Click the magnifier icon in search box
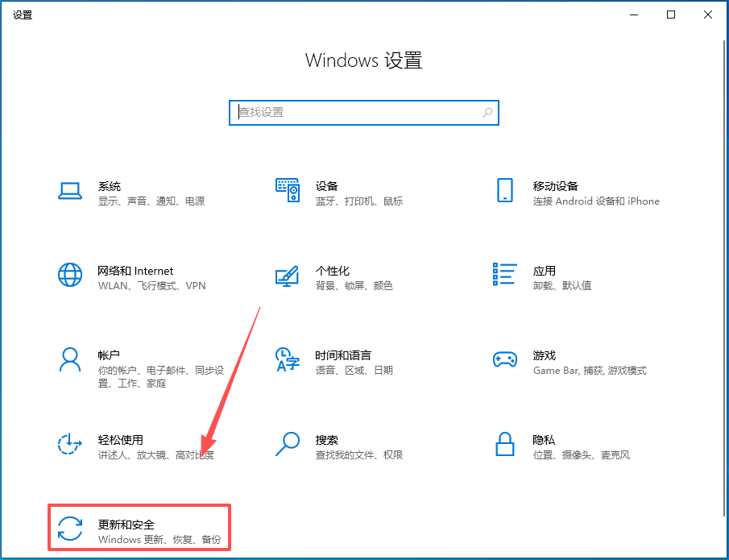 (x=487, y=113)
